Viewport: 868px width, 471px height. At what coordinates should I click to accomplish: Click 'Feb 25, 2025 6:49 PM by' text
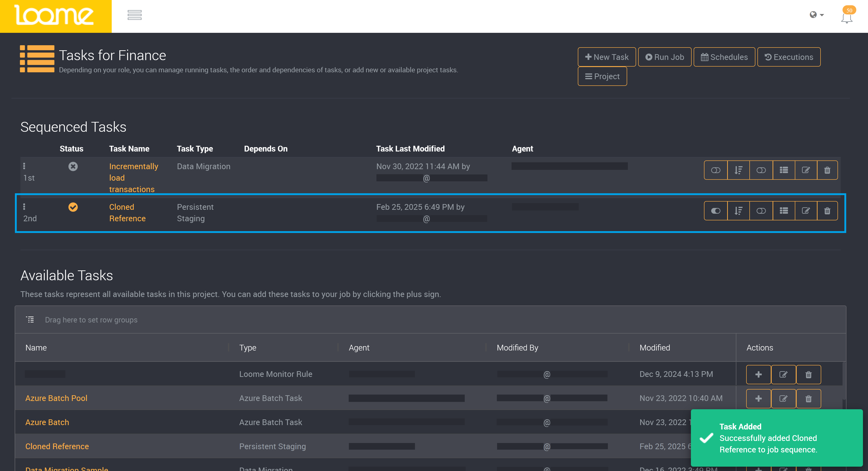point(420,207)
